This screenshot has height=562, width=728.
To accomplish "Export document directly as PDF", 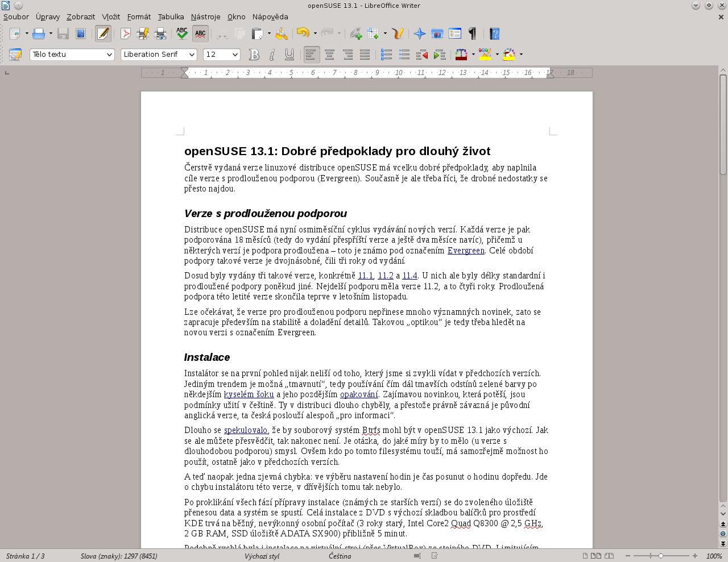I will [125, 34].
